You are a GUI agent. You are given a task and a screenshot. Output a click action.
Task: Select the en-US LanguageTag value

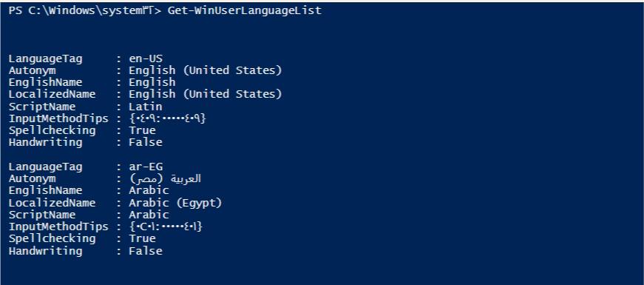pos(146,58)
